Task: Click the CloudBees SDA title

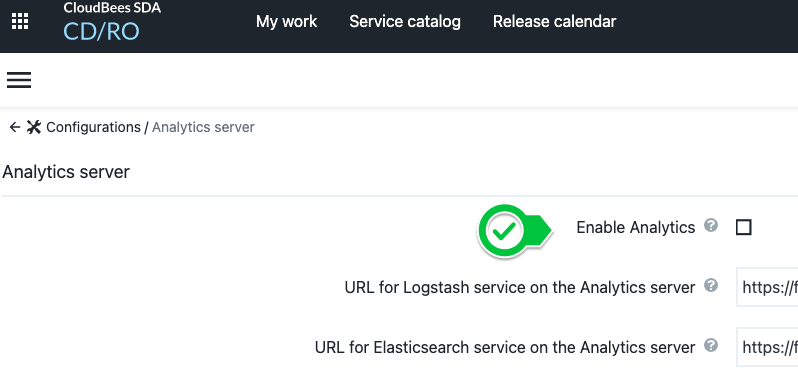Action: tap(112, 8)
